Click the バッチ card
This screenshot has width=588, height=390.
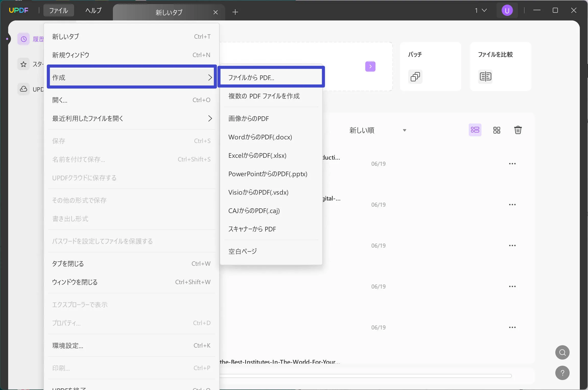coord(431,66)
